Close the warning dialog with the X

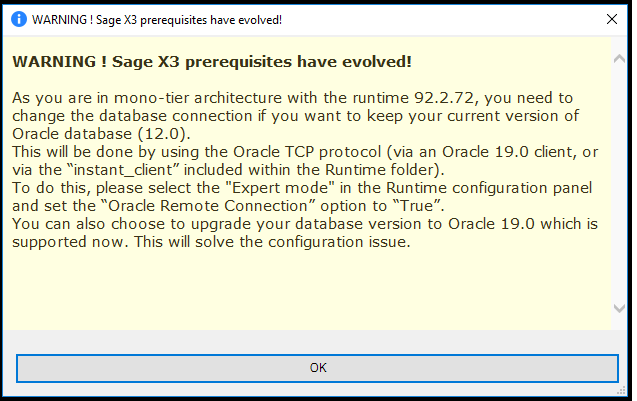point(611,19)
